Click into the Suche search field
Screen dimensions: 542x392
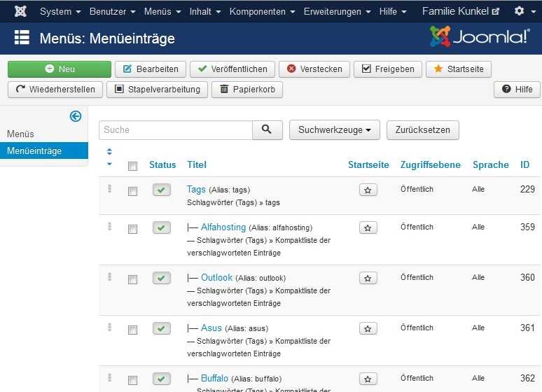click(x=175, y=129)
